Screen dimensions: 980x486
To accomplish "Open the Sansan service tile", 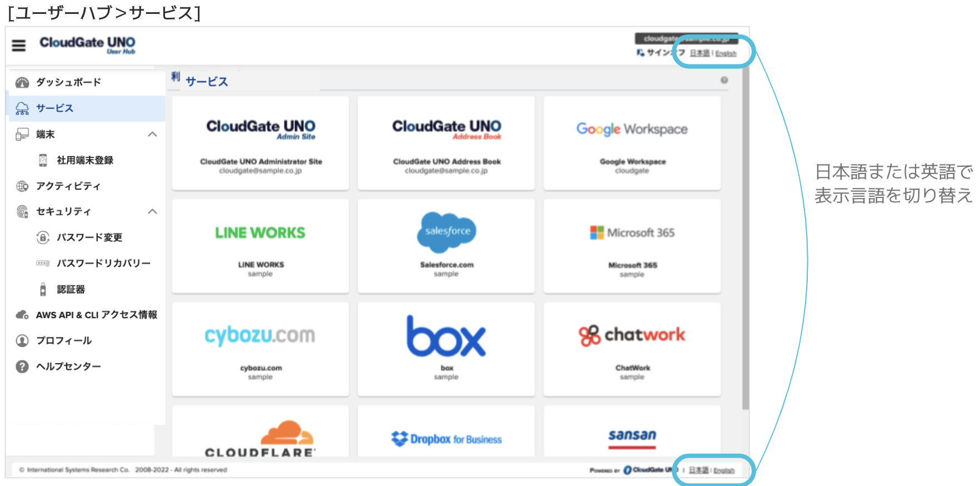I will 632,432.
